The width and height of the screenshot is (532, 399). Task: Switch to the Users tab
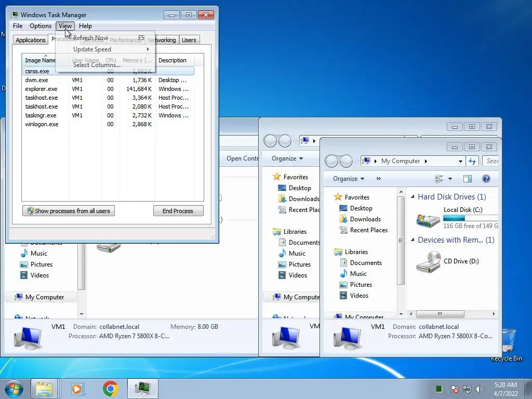pos(189,40)
